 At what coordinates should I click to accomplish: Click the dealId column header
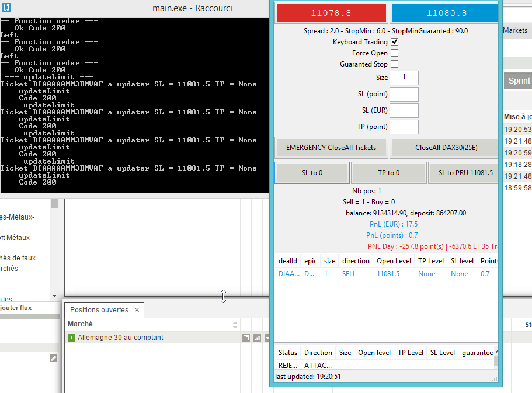(288, 261)
